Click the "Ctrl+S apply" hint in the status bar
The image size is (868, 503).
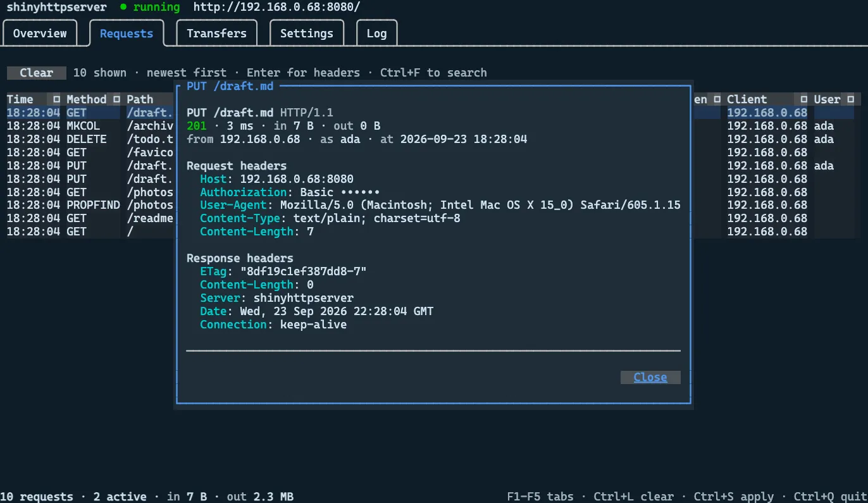coord(734,497)
